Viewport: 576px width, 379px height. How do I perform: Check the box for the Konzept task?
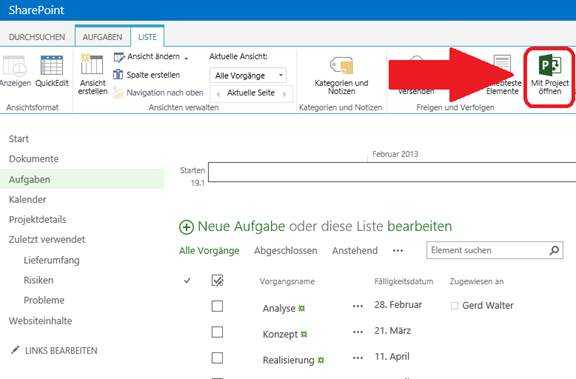click(x=217, y=332)
